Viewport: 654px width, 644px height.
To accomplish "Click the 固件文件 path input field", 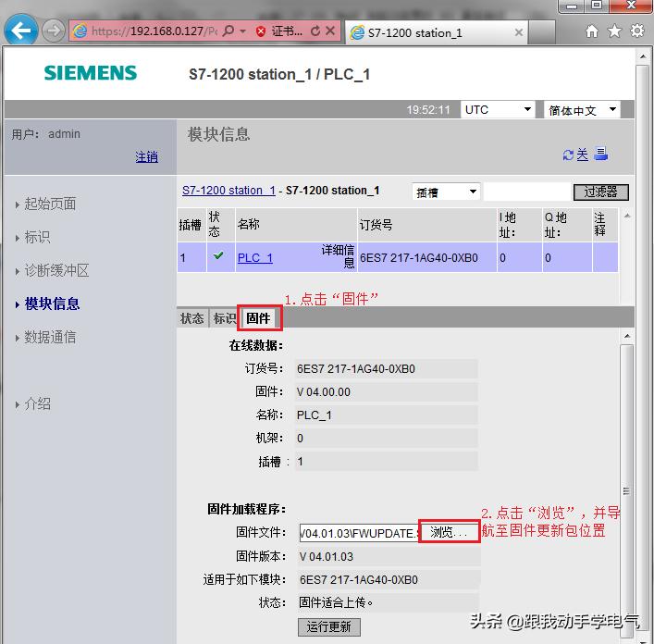I will point(359,533).
